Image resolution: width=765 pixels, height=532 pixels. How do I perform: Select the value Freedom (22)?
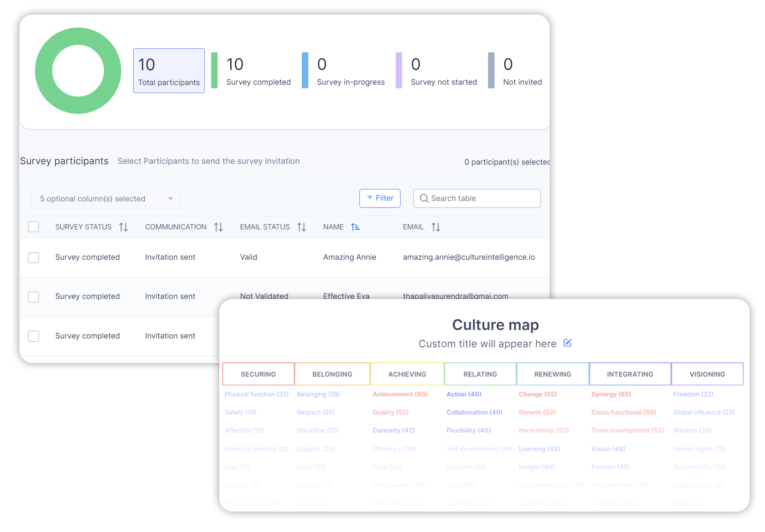tap(693, 394)
